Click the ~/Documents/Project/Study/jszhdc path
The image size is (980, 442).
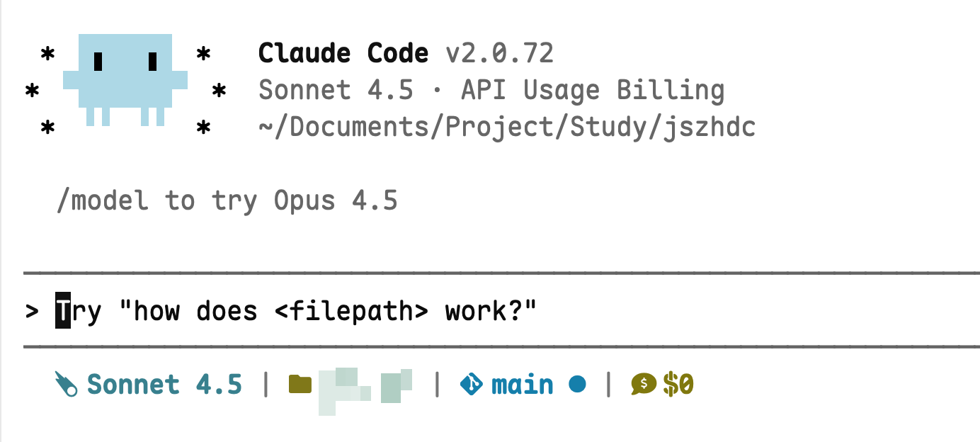click(507, 127)
